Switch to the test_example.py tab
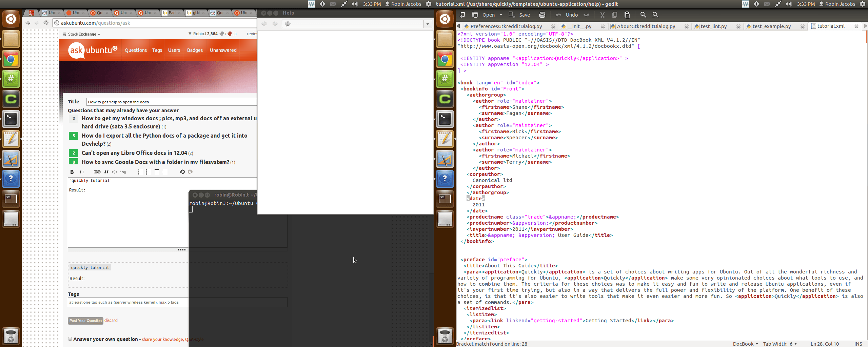The height and width of the screenshot is (347, 868). click(771, 26)
